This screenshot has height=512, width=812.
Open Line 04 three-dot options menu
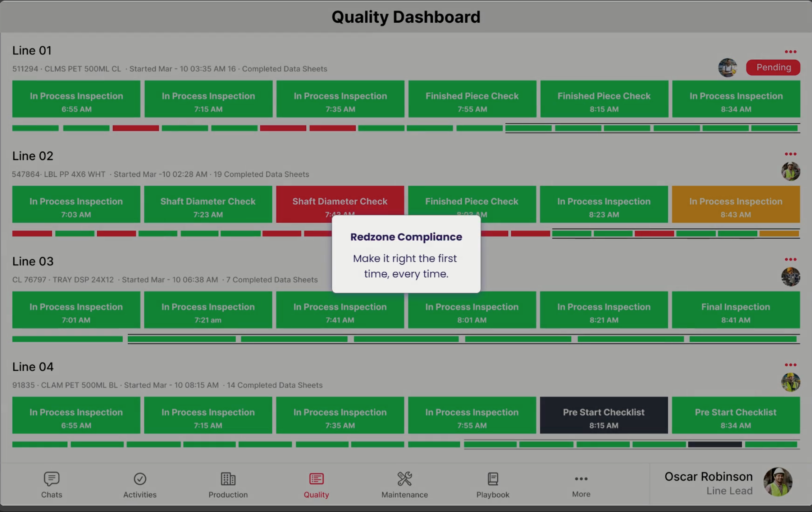(790, 365)
